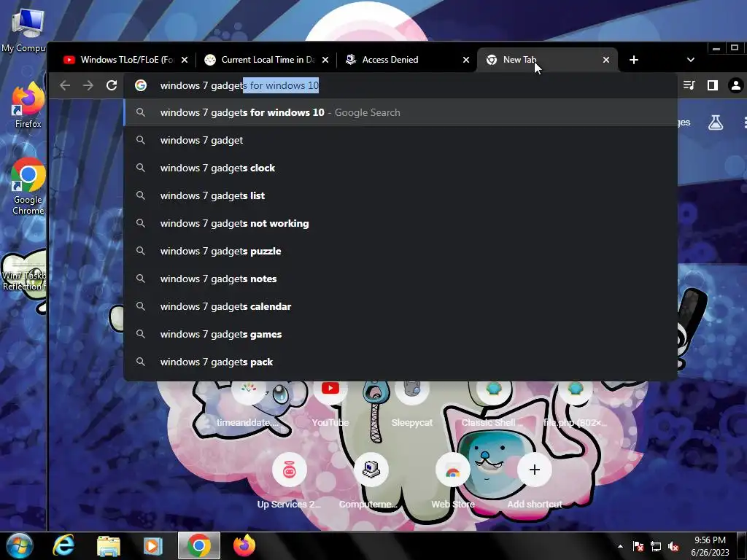The image size is (747, 560).
Task: Open Action Center flag tray icon
Action: [638, 546]
